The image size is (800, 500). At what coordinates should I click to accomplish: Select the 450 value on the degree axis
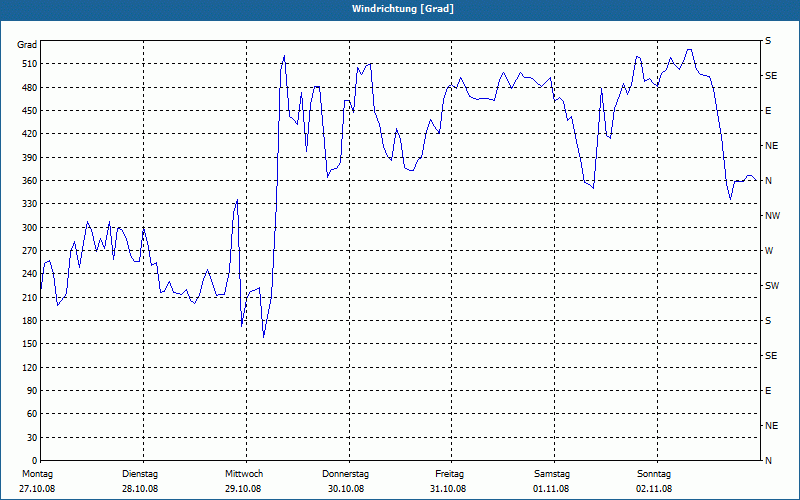pyautogui.click(x=29, y=111)
